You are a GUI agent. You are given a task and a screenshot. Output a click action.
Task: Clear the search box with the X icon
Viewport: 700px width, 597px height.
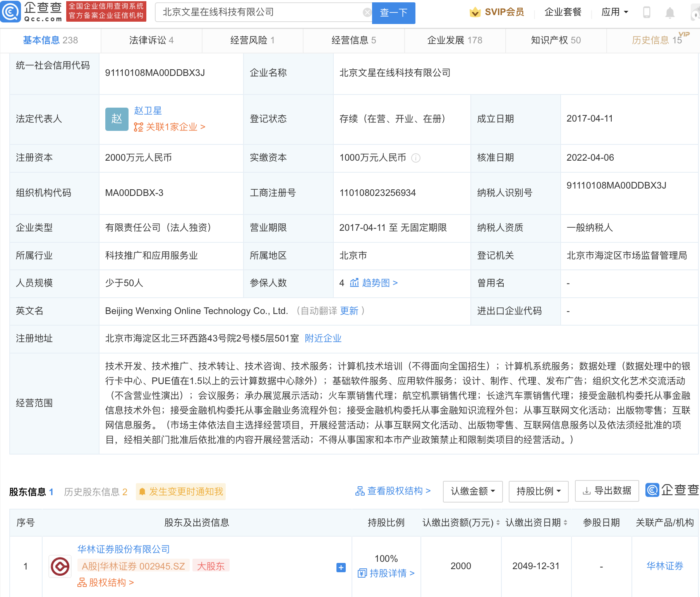tap(367, 12)
